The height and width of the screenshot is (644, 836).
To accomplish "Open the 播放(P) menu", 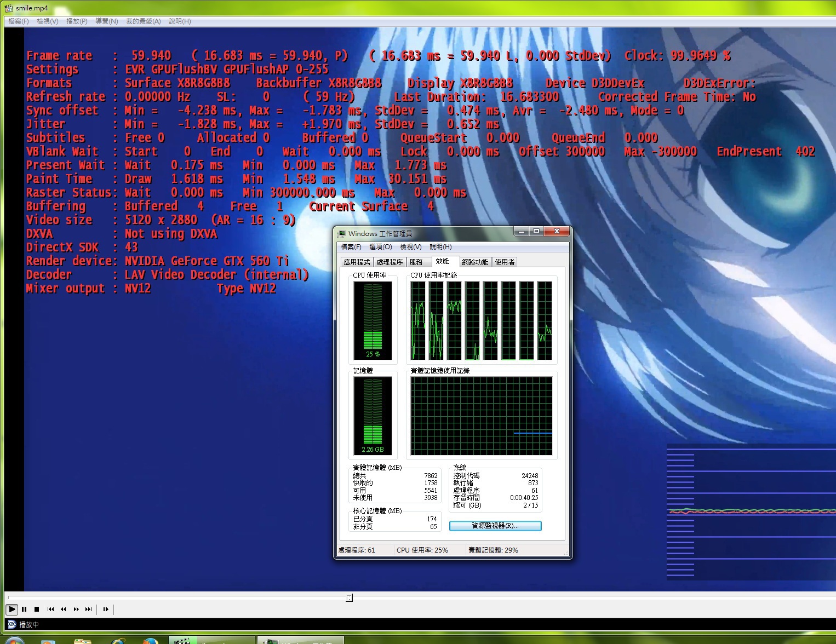I will coord(77,21).
